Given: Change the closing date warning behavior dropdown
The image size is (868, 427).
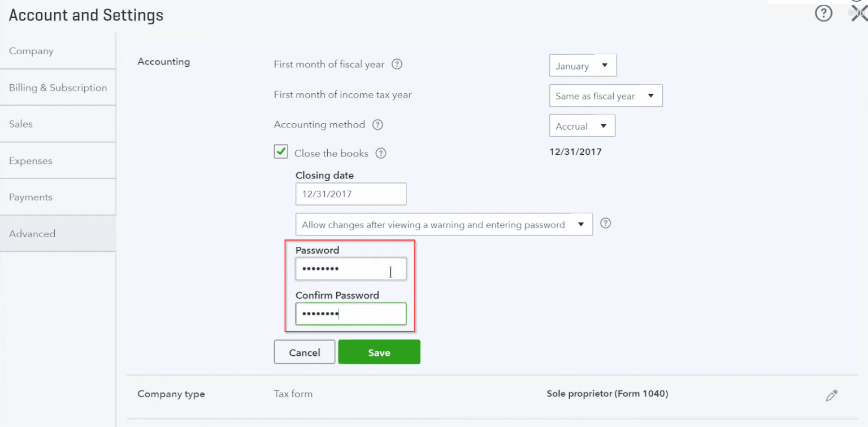Looking at the screenshot, I should point(444,224).
